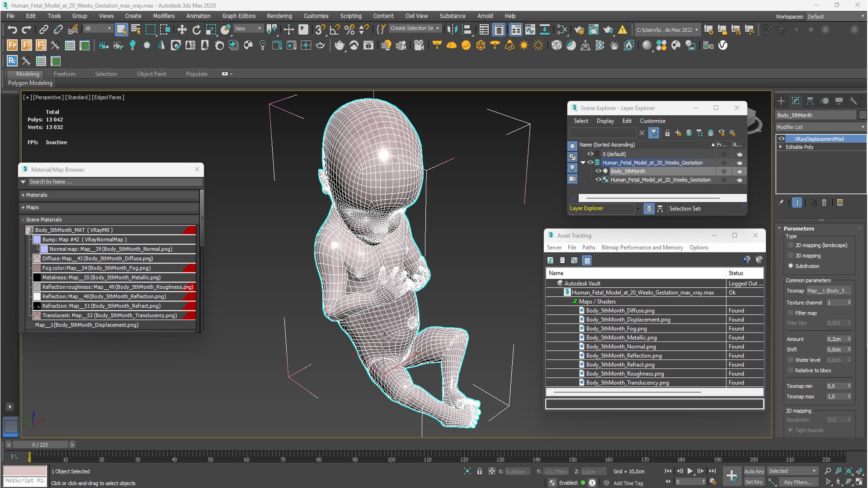
Task: Toggle Angle Snap icon
Action: pos(335,30)
